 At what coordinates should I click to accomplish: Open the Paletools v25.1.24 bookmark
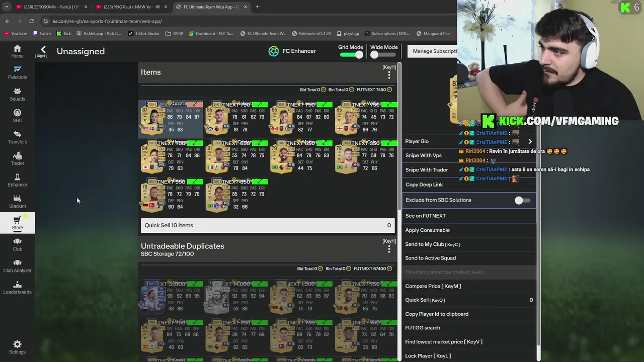pyautogui.click(x=311, y=33)
